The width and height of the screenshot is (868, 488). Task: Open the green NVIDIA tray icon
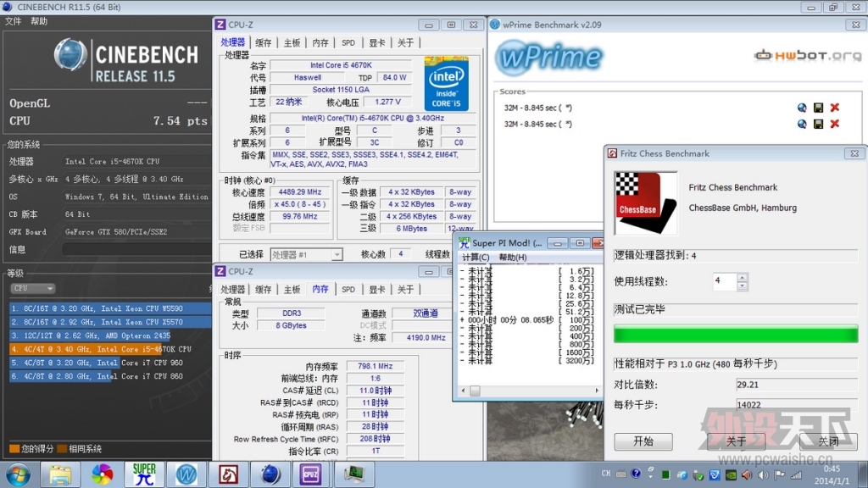click(x=731, y=474)
